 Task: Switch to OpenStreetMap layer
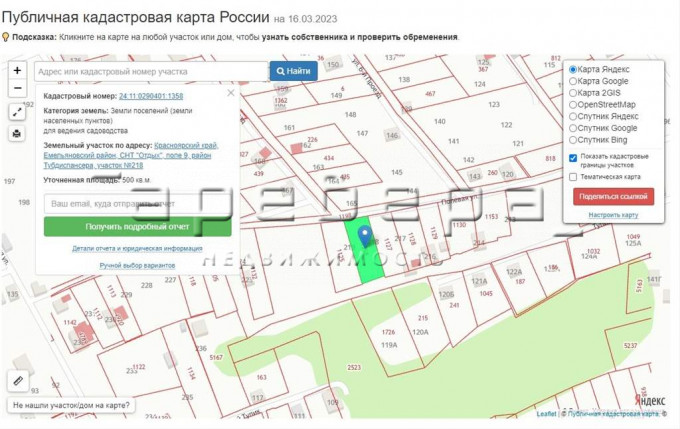(x=573, y=104)
